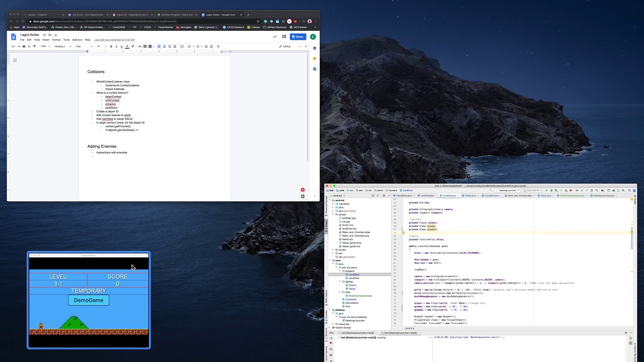Collapse the assets folder in project tree
The height and width of the screenshot is (362, 644).
[333, 215]
